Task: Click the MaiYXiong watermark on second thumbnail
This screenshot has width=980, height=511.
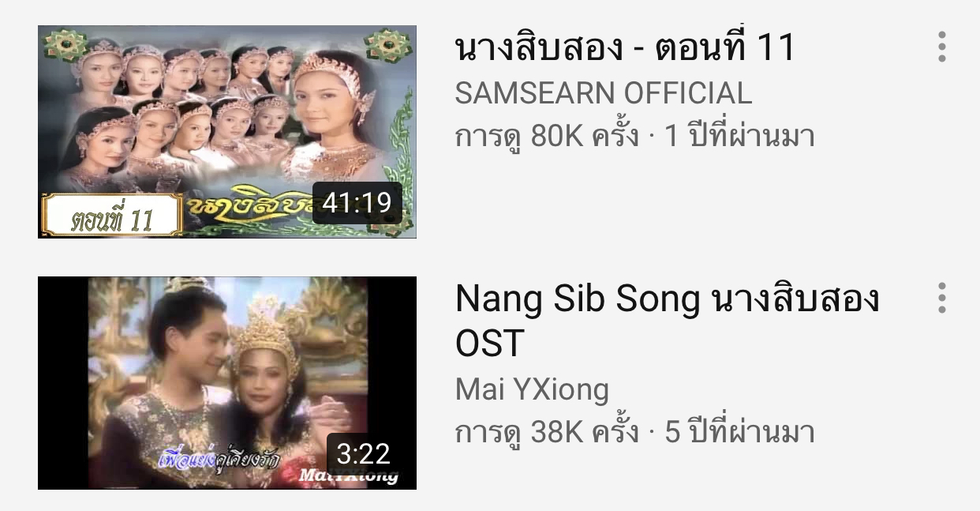Action: point(348,475)
